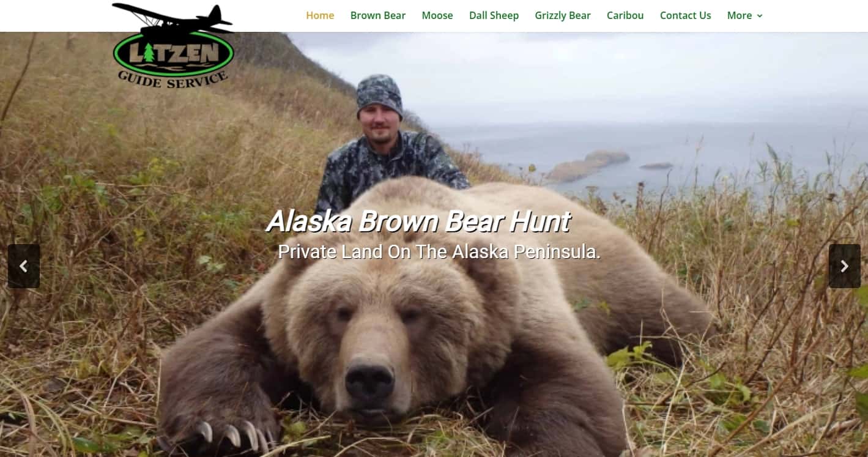
Task: Click the Alaska Brown Bear Hunt heading
Action: click(x=418, y=221)
